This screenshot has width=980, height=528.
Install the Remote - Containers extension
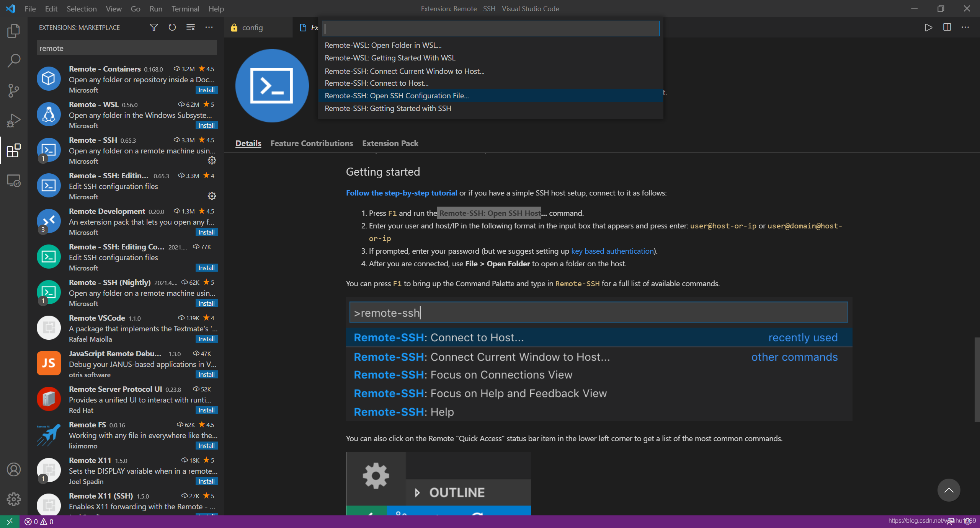click(x=206, y=90)
